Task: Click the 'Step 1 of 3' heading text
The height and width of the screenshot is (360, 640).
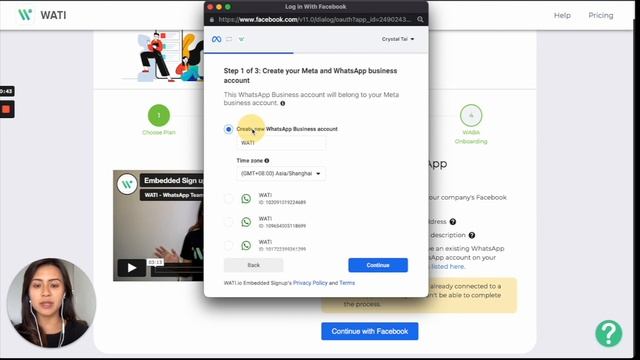Action: pyautogui.click(x=310, y=76)
